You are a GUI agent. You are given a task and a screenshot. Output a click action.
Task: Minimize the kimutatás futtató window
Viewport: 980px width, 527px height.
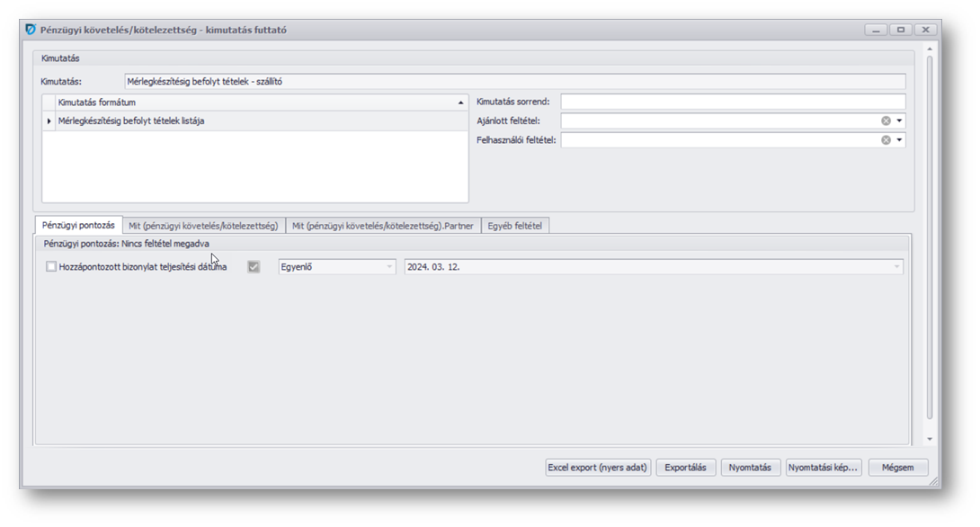[877, 30]
